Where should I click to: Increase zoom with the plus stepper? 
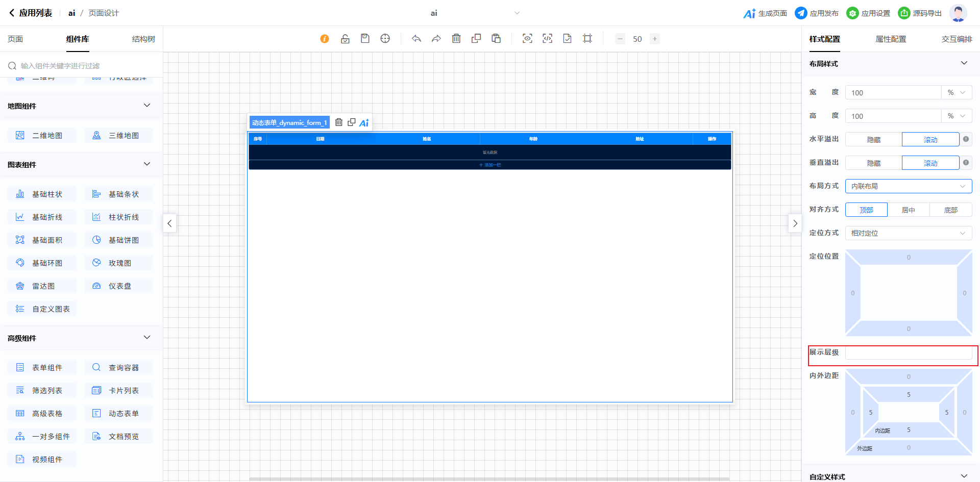655,39
